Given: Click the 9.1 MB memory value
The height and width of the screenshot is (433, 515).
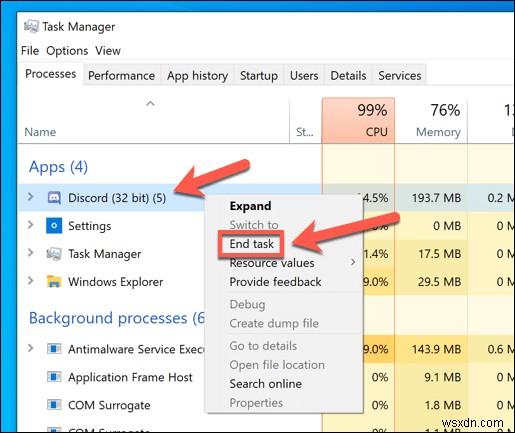Looking at the screenshot, I should point(443,377).
